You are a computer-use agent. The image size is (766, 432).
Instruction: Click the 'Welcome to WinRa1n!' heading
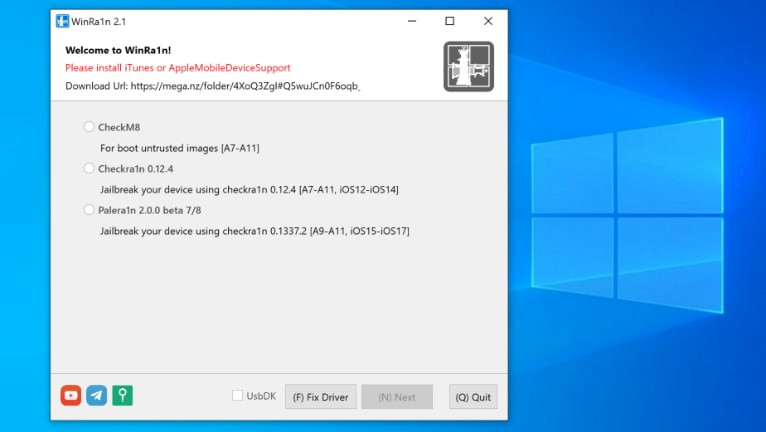118,50
